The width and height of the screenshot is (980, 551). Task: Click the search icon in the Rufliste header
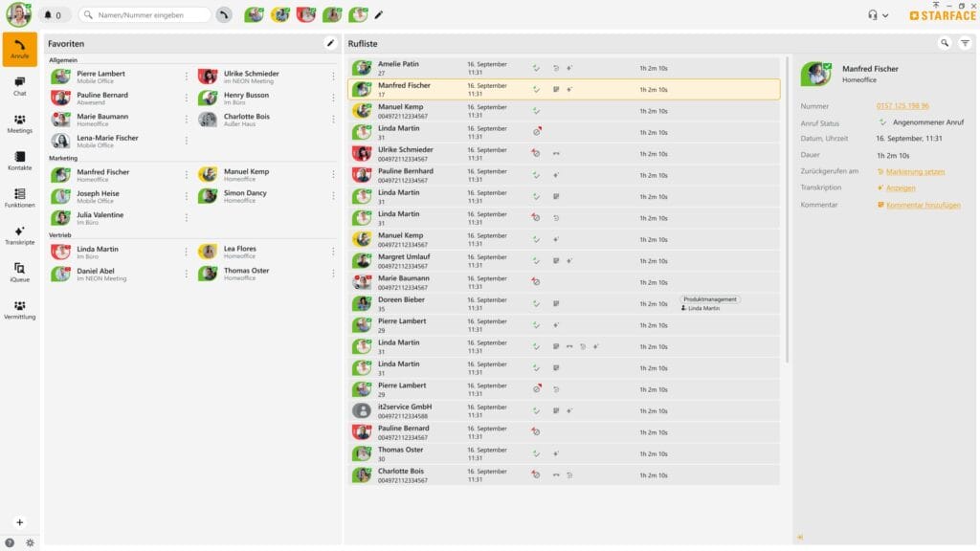coord(943,43)
